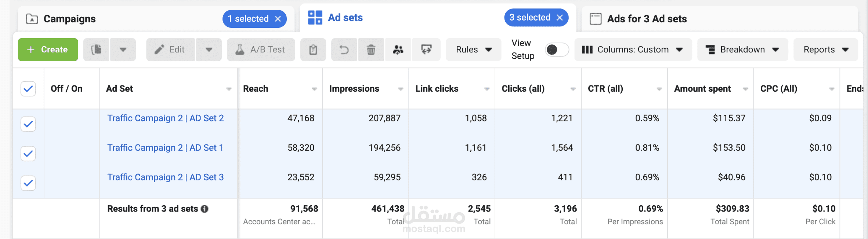Open the Rules dropdown menu
868x239 pixels.
[x=473, y=49]
